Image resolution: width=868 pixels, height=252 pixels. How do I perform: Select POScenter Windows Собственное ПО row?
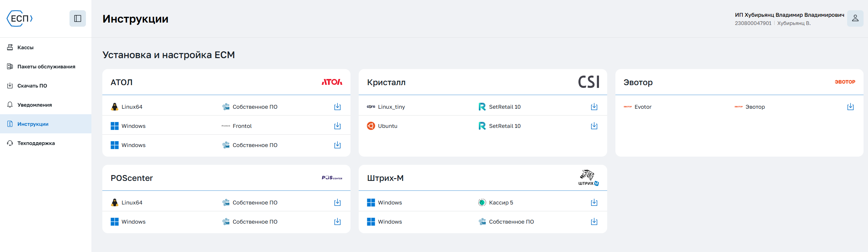[226, 222]
